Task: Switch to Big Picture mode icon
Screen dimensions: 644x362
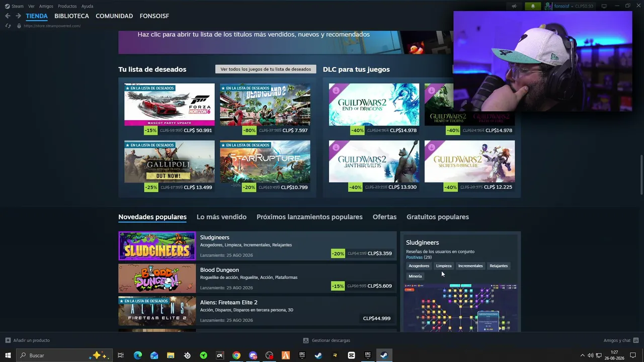Action: [x=604, y=6]
